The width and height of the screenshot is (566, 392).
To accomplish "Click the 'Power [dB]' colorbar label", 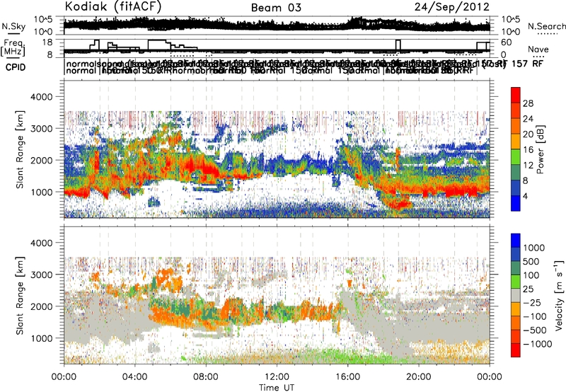I will pyautogui.click(x=541, y=149).
